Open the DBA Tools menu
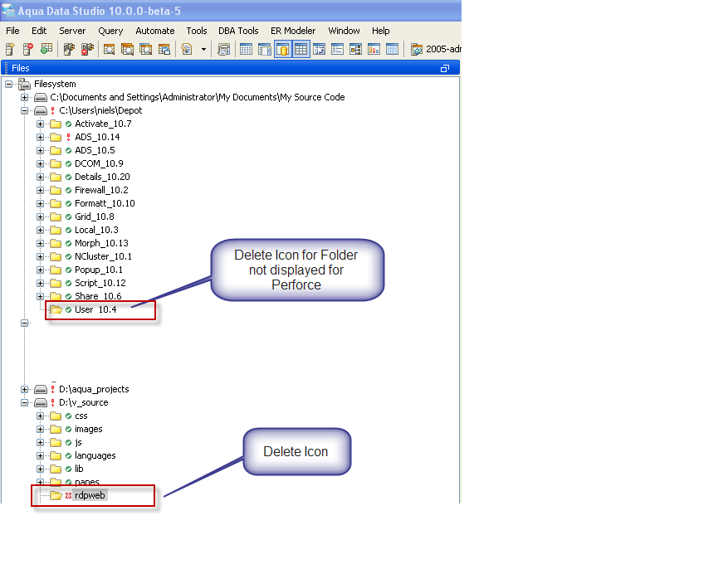 (238, 31)
